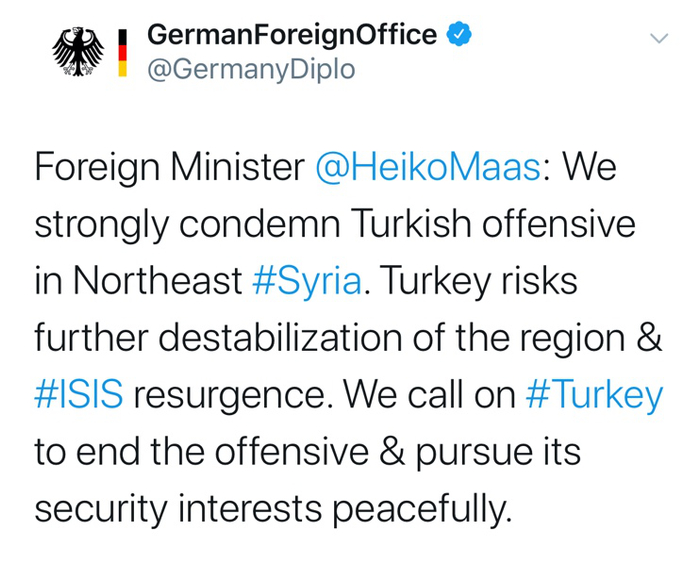Click the words "Foreign Minister" in tweet

point(169,167)
